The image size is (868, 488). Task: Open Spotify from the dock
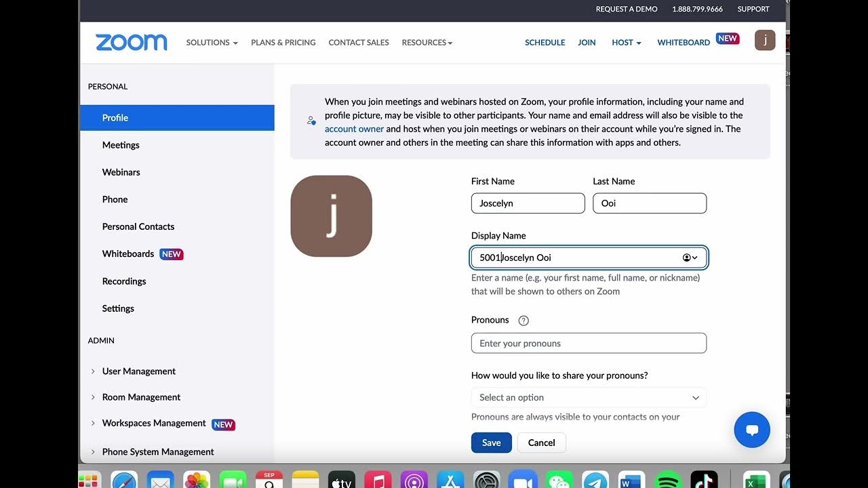(x=667, y=480)
